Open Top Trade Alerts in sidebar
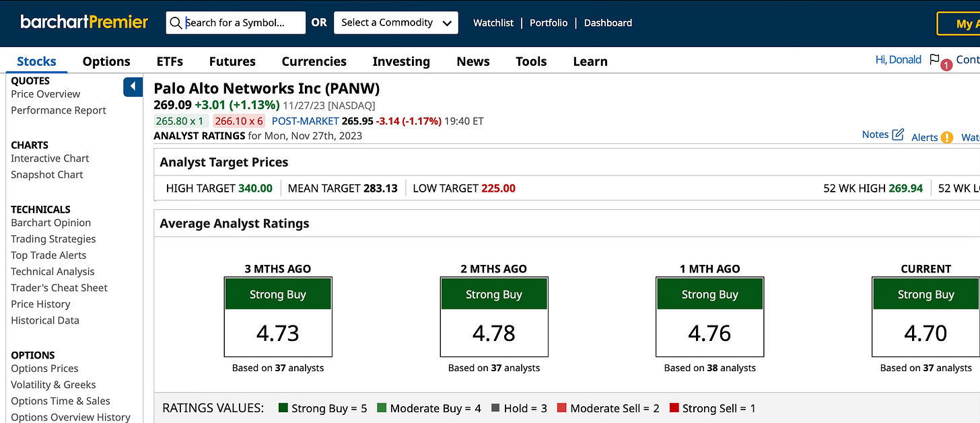The height and width of the screenshot is (423, 980). pos(48,255)
